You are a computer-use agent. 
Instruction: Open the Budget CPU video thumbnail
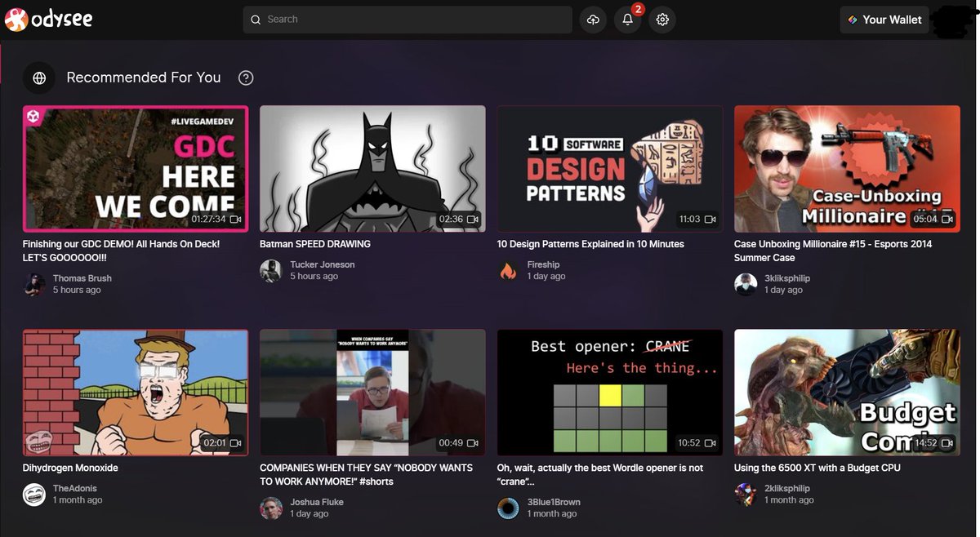pos(847,393)
